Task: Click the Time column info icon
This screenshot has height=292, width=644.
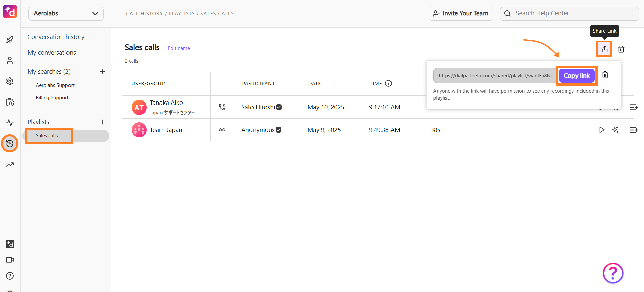Action: [388, 83]
